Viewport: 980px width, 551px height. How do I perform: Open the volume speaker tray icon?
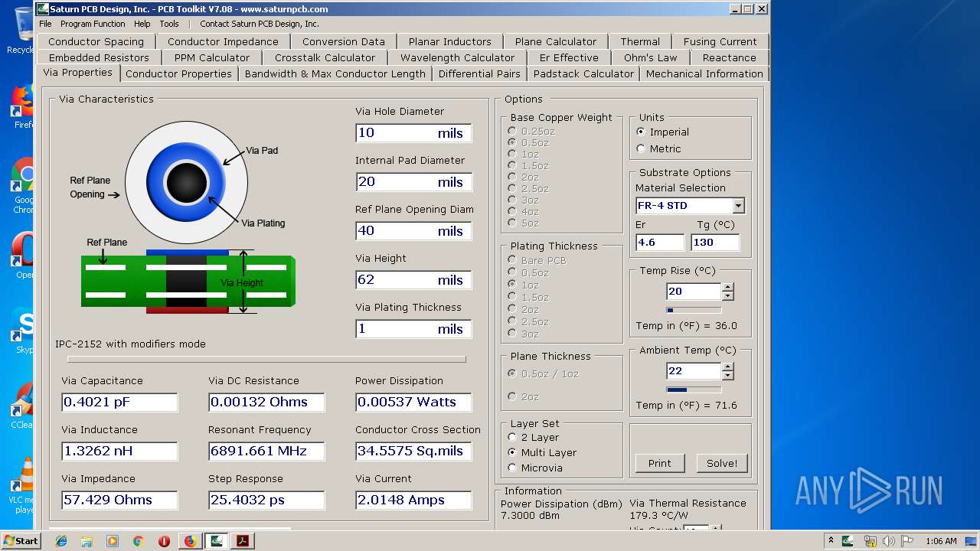click(890, 541)
